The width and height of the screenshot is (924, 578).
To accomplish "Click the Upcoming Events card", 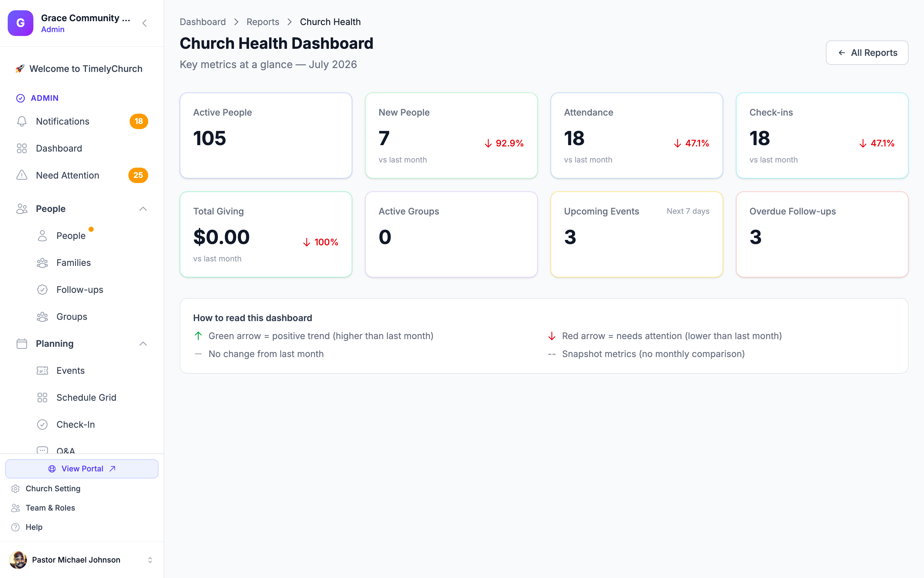I will [x=637, y=234].
